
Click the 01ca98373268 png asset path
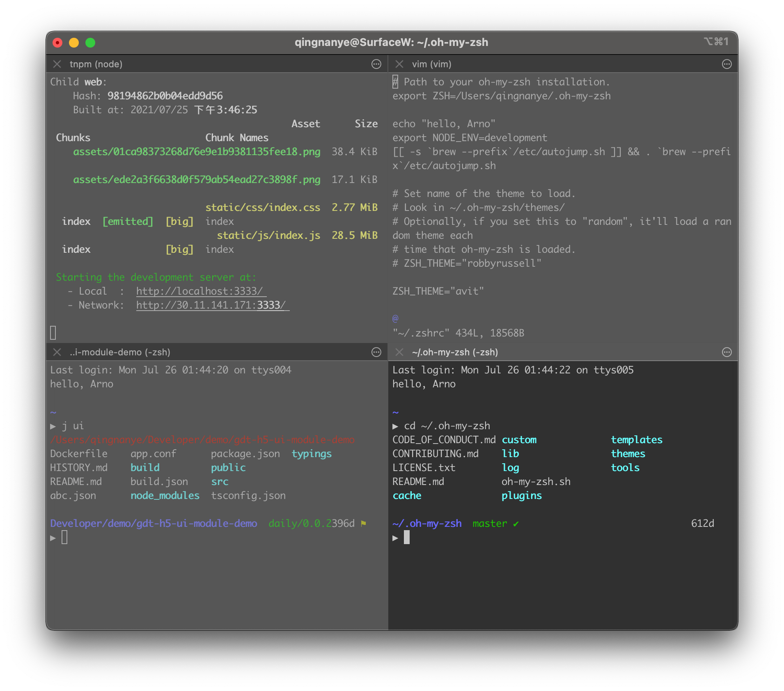click(197, 152)
